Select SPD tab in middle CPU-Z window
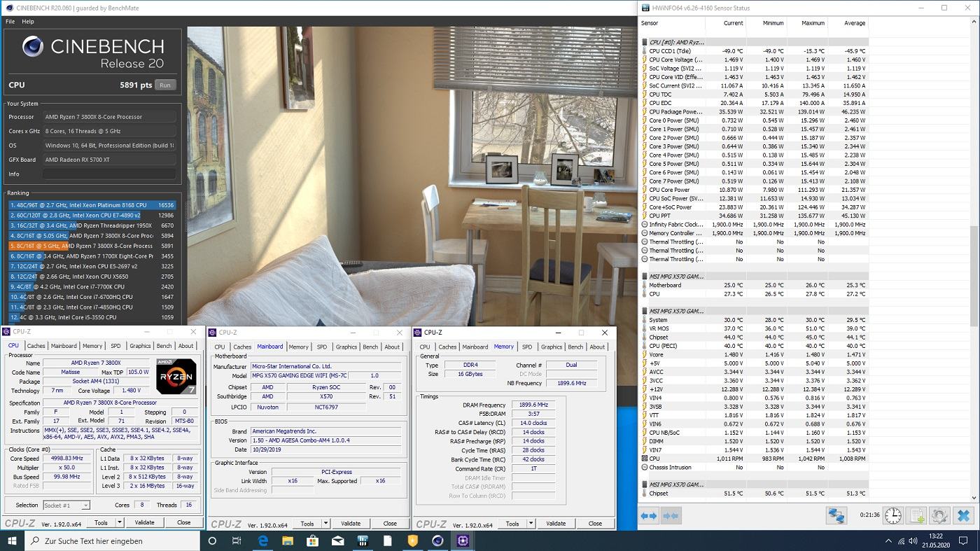 (x=321, y=347)
